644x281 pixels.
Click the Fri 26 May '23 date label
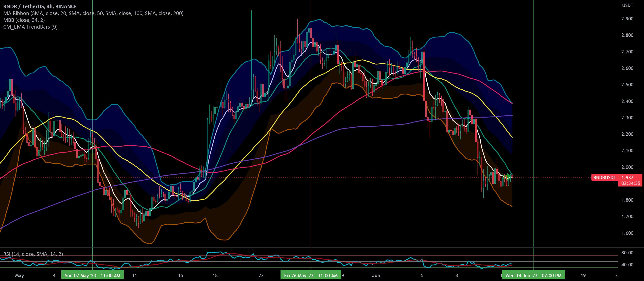coord(311,275)
